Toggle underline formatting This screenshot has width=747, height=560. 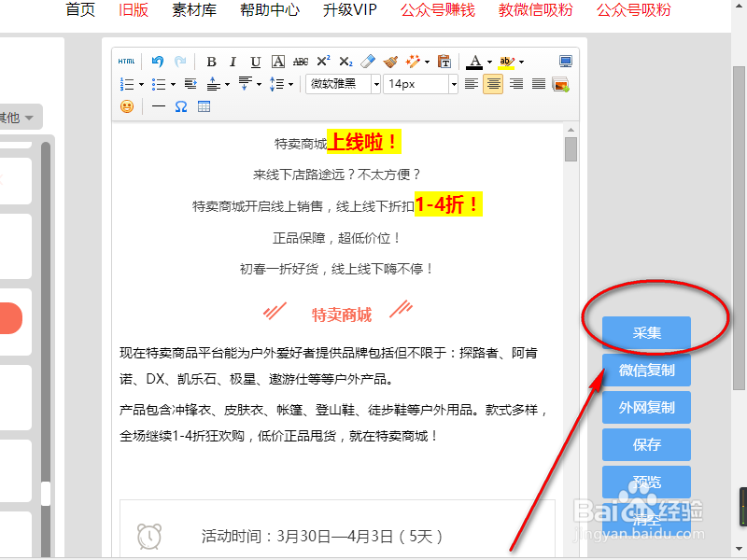pos(254,62)
